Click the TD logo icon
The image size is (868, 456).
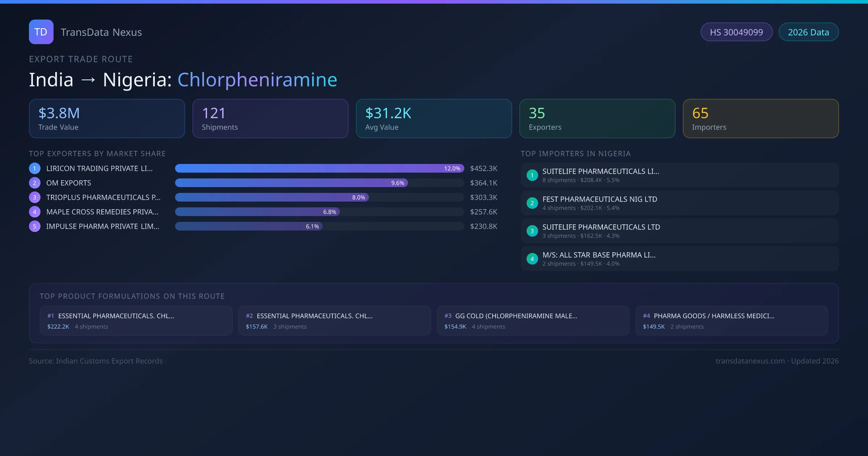pyautogui.click(x=41, y=32)
